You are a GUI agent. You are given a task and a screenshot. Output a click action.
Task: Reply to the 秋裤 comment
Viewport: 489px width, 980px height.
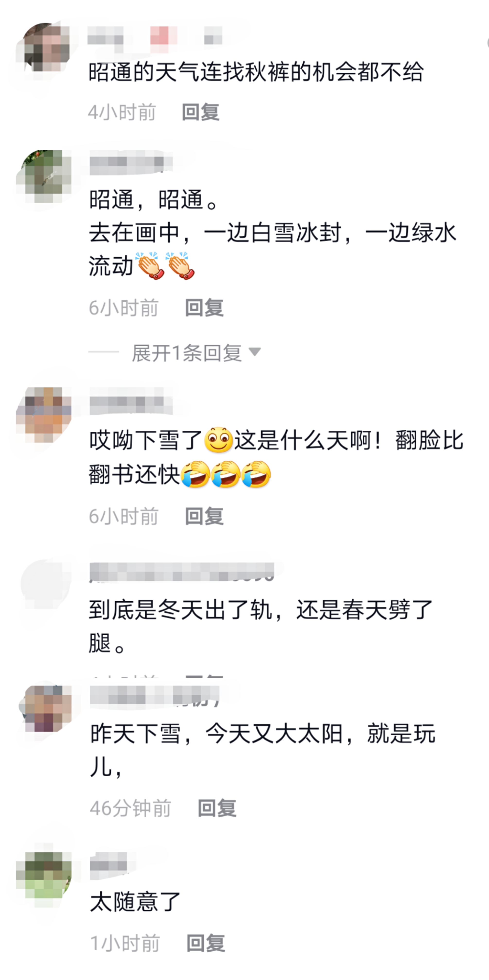coord(201,112)
